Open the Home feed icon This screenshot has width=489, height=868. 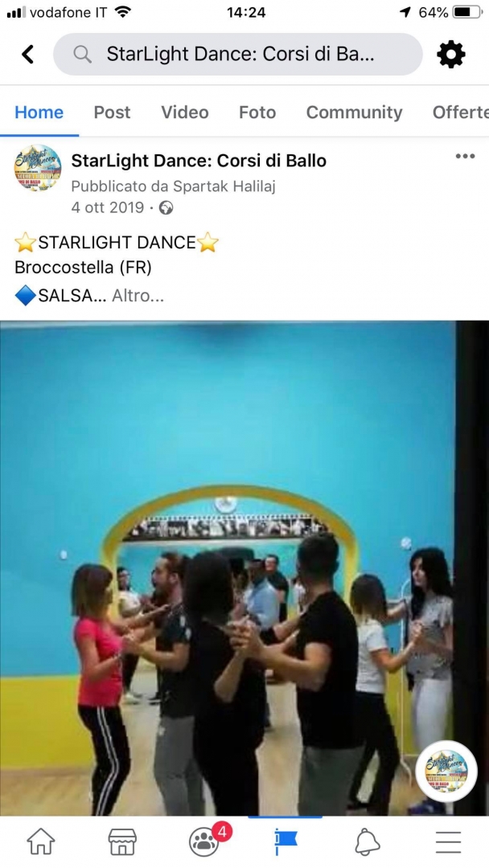click(x=41, y=842)
